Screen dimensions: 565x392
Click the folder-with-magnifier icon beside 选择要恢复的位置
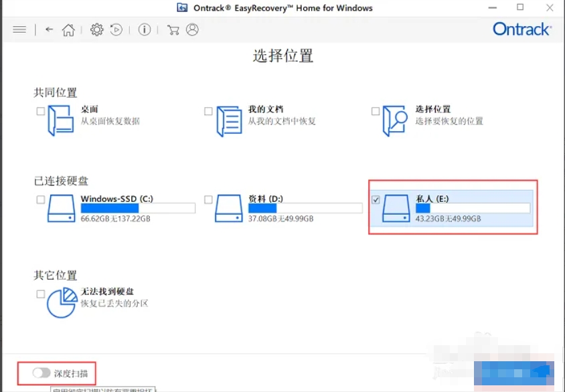(x=395, y=120)
